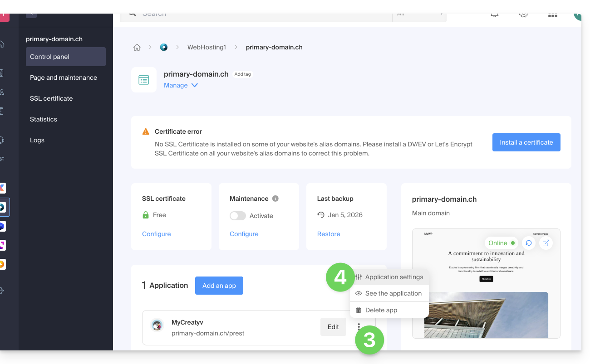
Task: Click the refresh icon on site preview
Action: 528,243
